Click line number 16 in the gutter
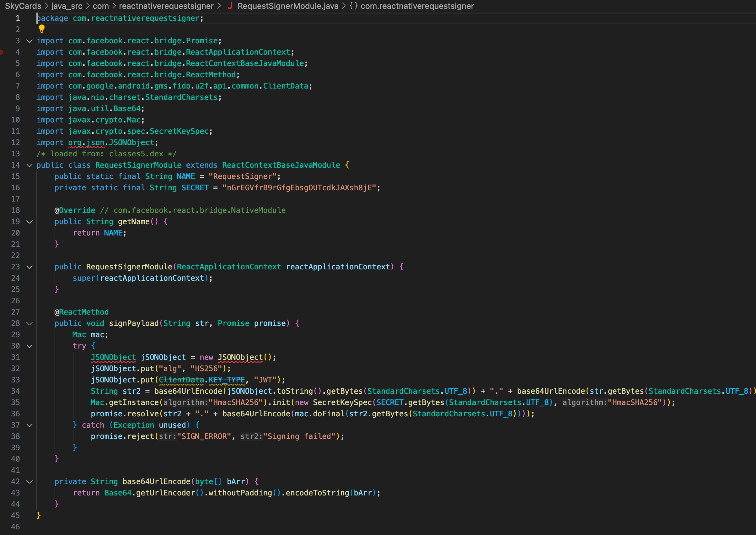Viewport: 756px width, 535px height. (15, 188)
